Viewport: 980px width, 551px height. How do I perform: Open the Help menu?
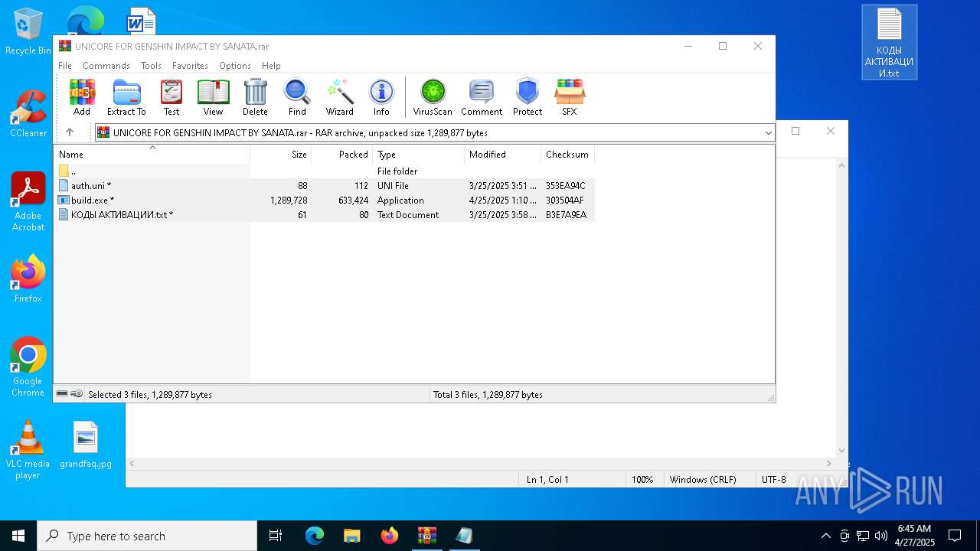point(271,66)
